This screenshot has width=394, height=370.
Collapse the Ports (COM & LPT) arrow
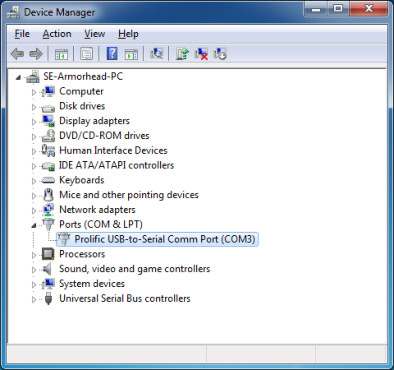coord(34,226)
